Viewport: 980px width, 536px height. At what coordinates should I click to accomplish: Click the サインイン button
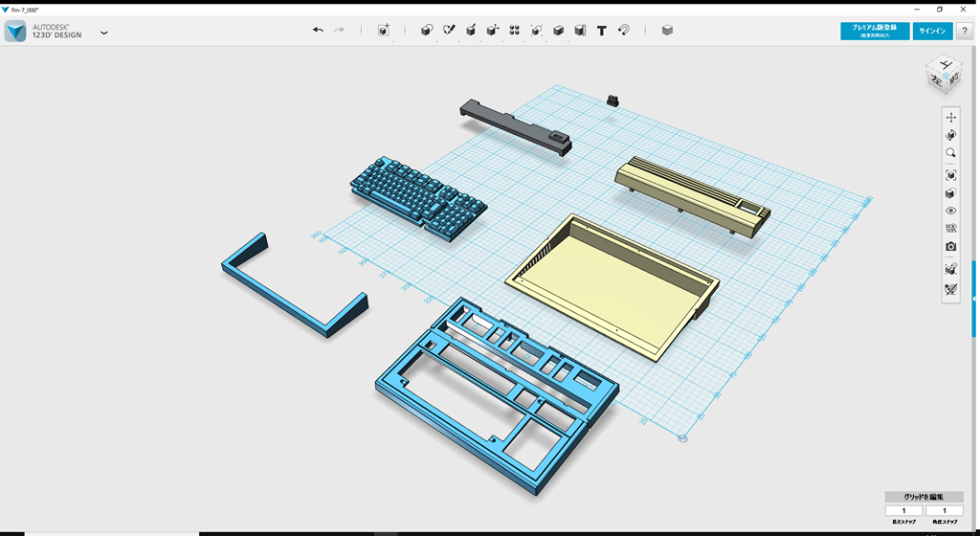coord(932,32)
